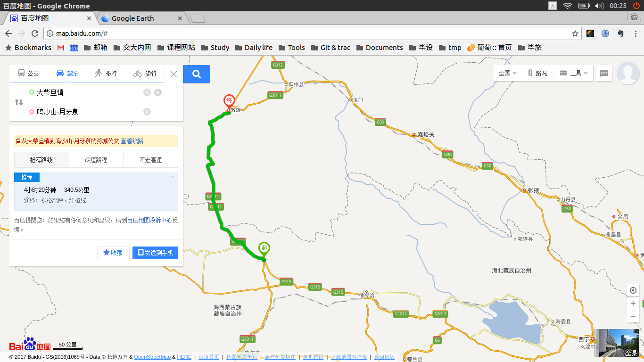The width and height of the screenshot is (644, 362).
Task: Open the 工具 tools dropdown
Action: click(574, 73)
